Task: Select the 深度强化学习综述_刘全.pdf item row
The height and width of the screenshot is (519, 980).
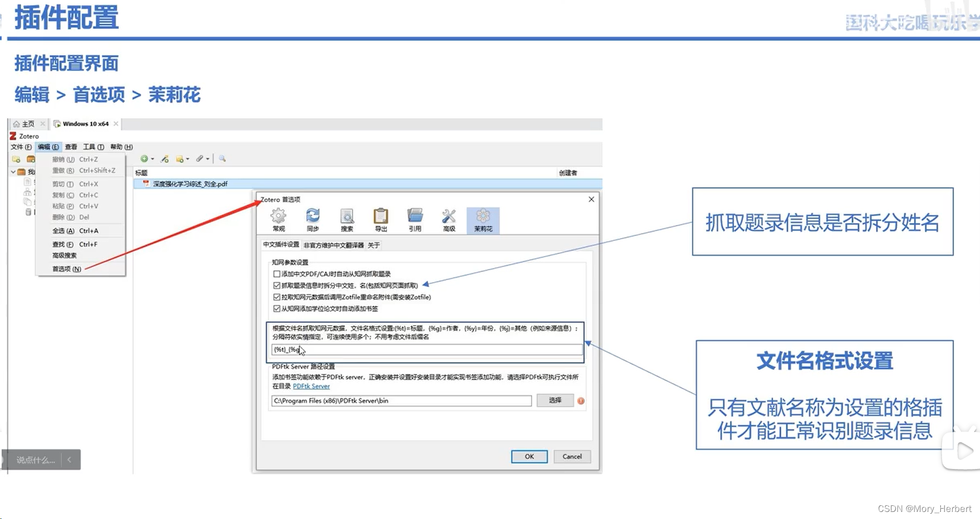Action: pos(368,184)
